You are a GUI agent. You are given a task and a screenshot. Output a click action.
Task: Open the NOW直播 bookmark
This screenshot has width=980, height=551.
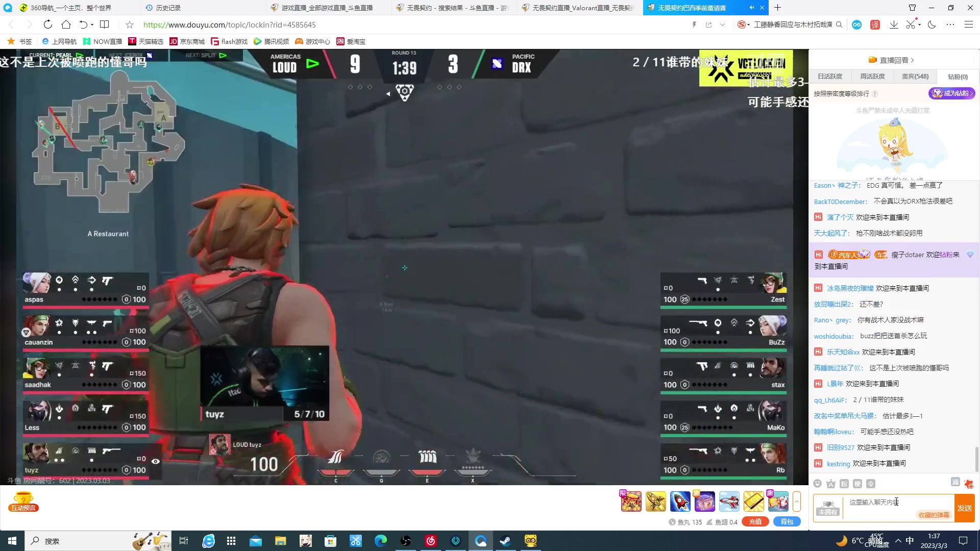103,41
